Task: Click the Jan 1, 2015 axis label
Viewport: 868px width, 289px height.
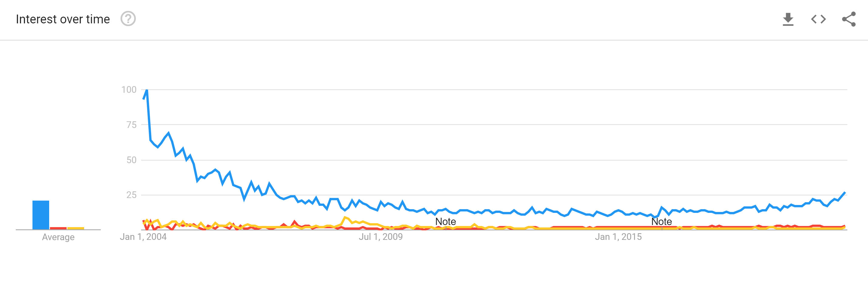Action: tap(618, 237)
